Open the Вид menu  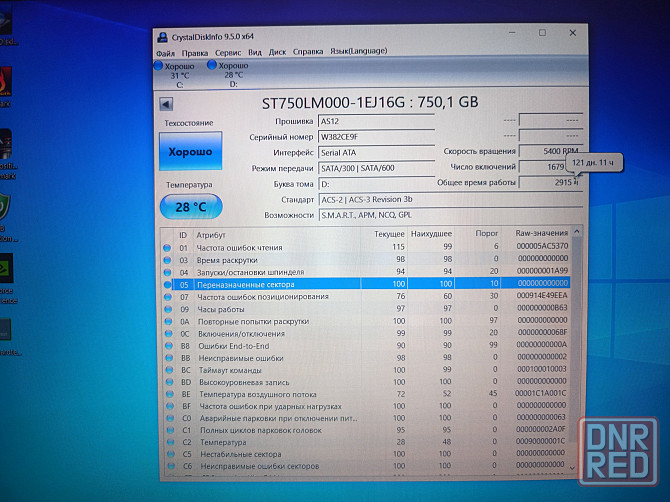255,52
